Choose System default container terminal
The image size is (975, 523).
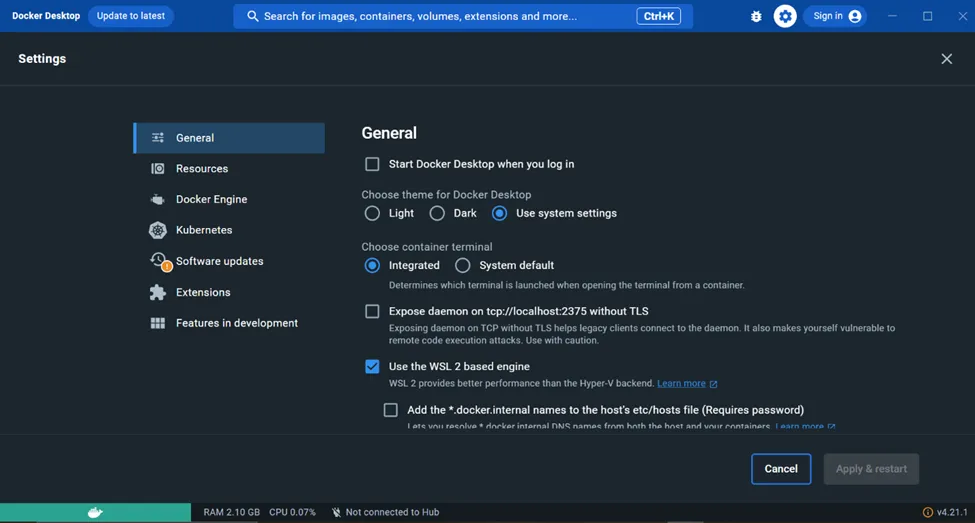(x=463, y=266)
